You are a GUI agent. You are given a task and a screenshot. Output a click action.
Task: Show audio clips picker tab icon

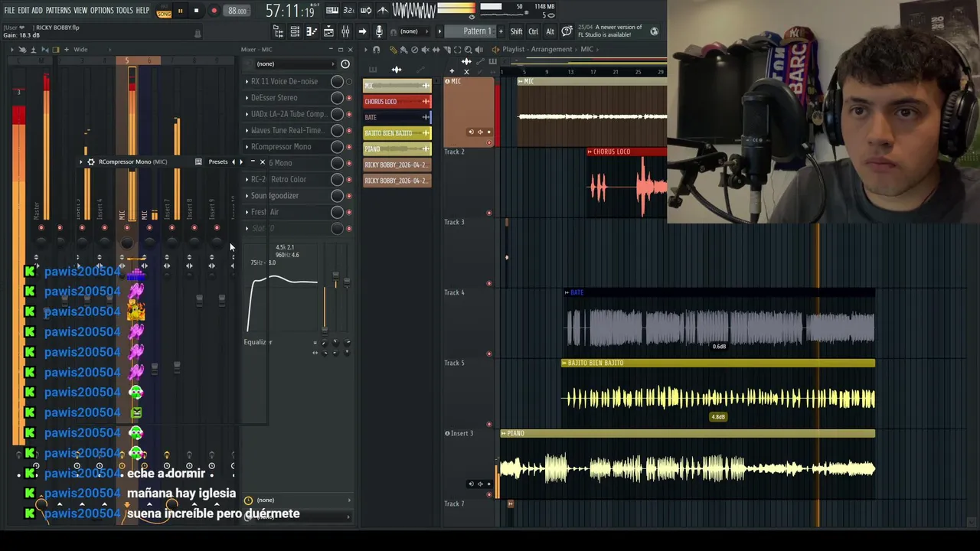click(396, 70)
